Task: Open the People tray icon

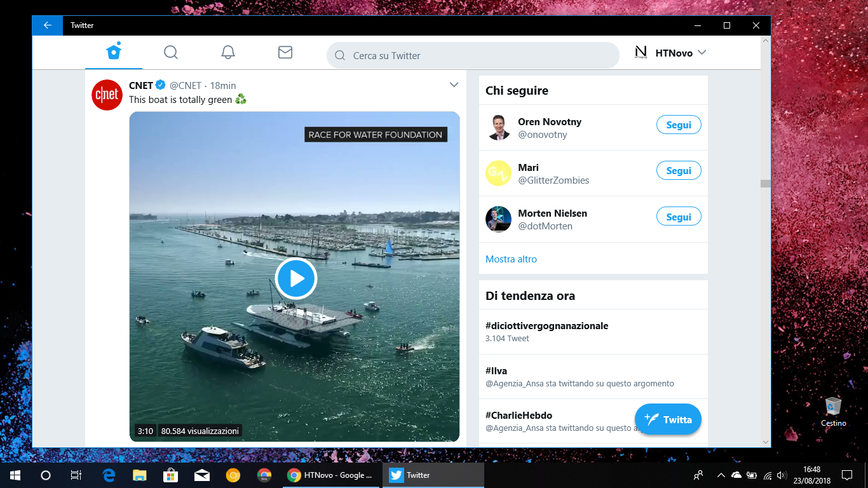Action: click(x=698, y=475)
